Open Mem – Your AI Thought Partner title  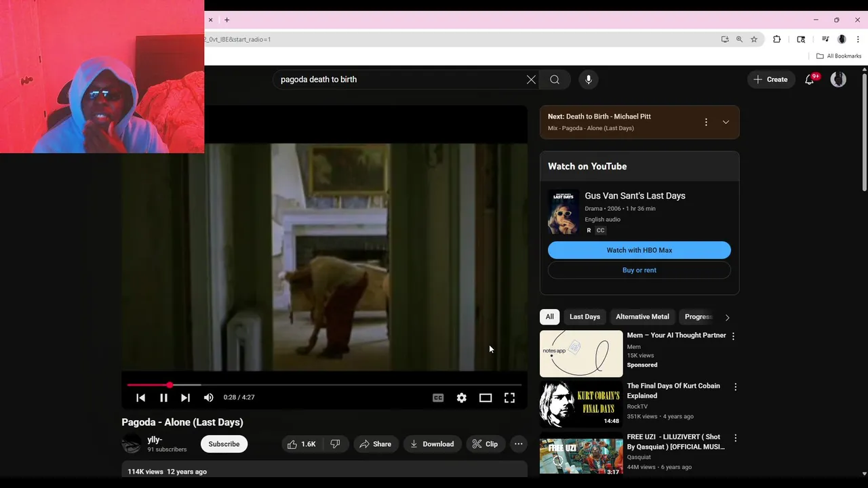pos(676,335)
